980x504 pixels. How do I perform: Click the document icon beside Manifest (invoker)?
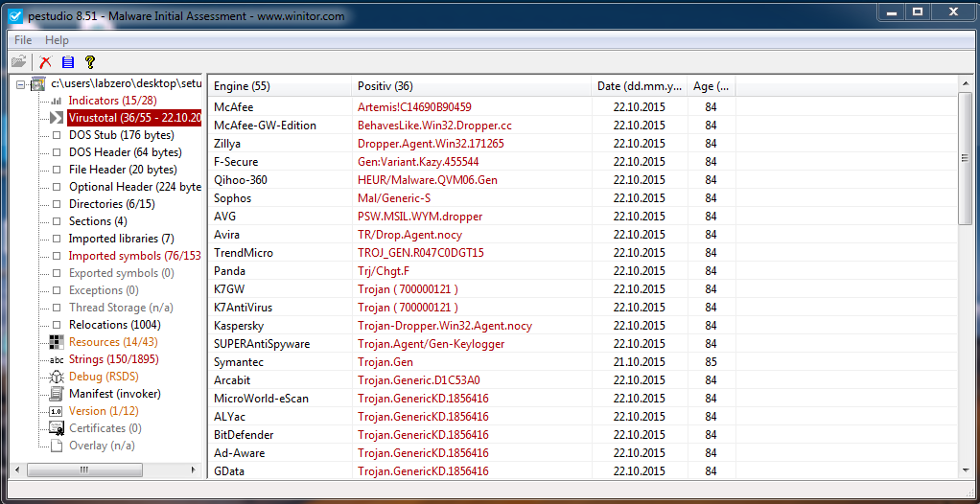point(57,394)
